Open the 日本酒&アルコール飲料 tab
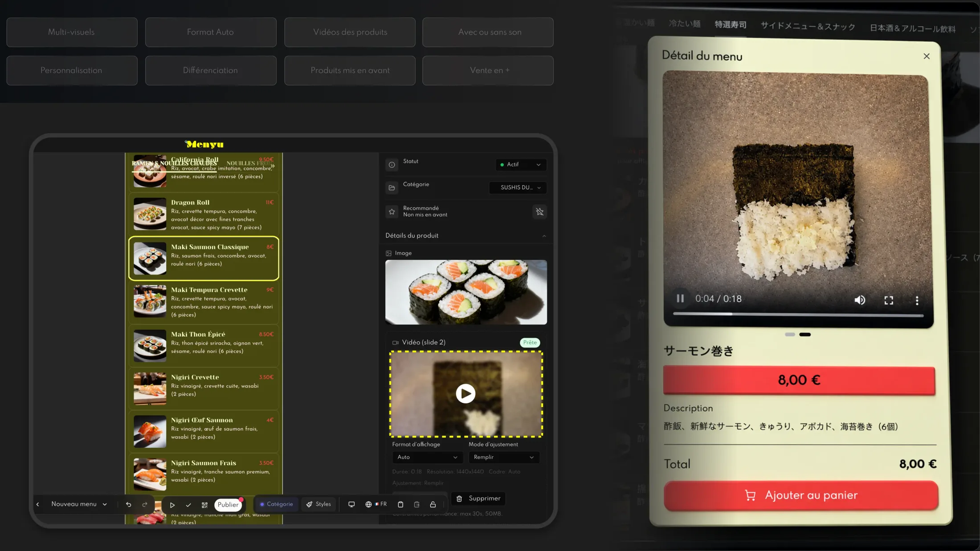 pyautogui.click(x=913, y=28)
